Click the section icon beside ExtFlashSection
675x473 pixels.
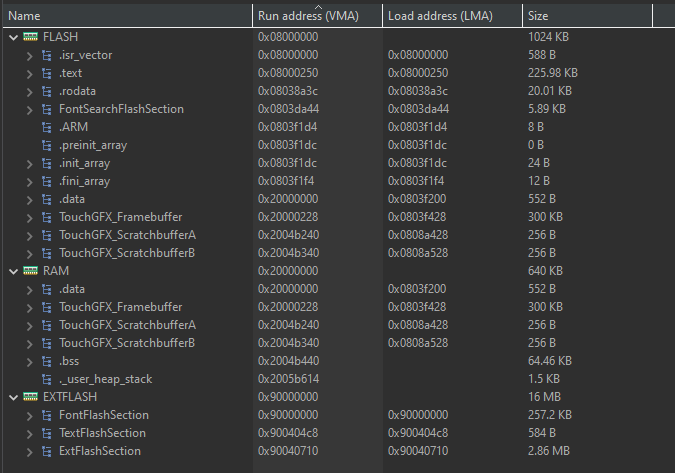47,451
